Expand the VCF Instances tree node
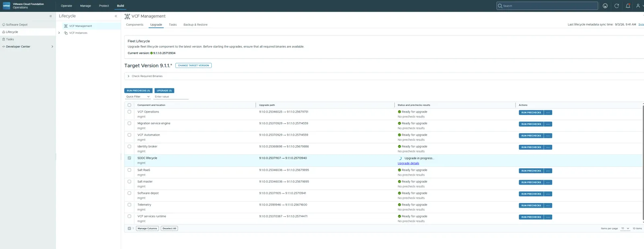Screen dimensions: 644x249 [x=59, y=33]
